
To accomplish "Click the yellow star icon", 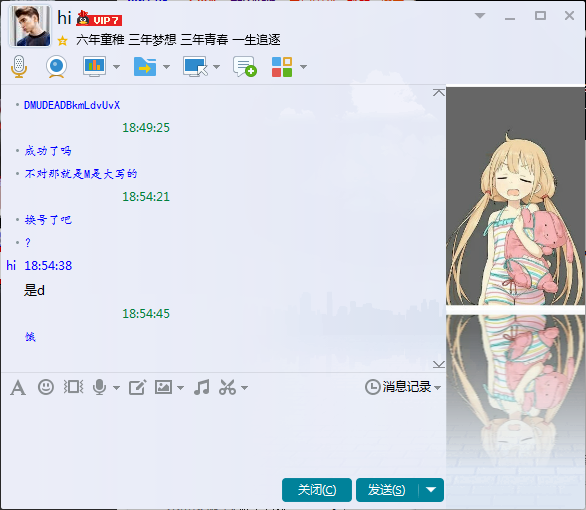I will click(x=62, y=40).
